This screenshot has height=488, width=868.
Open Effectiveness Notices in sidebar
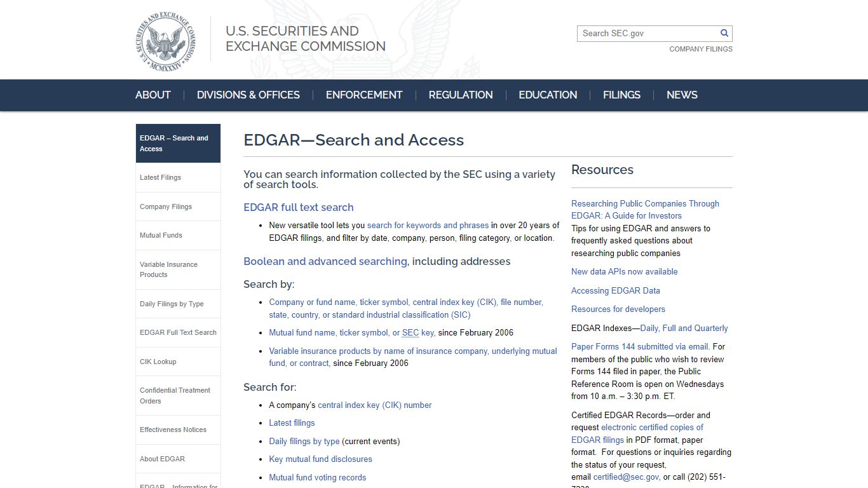[178, 430]
